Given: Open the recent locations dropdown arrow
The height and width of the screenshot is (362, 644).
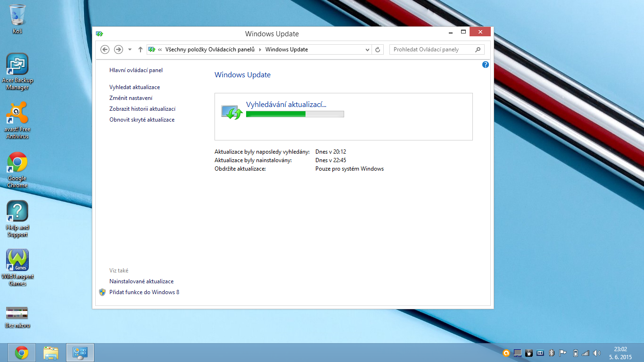Looking at the screenshot, I should (x=130, y=49).
